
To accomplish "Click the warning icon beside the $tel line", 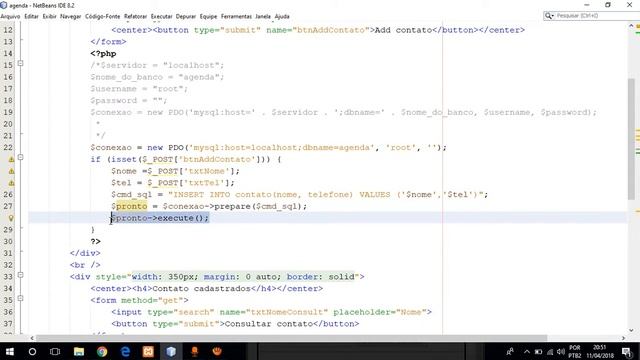I will tap(11, 183).
